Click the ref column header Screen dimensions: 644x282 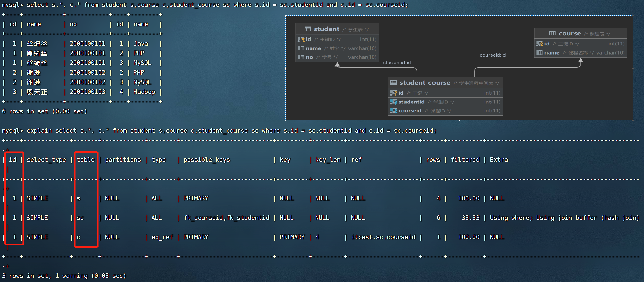coord(356,160)
